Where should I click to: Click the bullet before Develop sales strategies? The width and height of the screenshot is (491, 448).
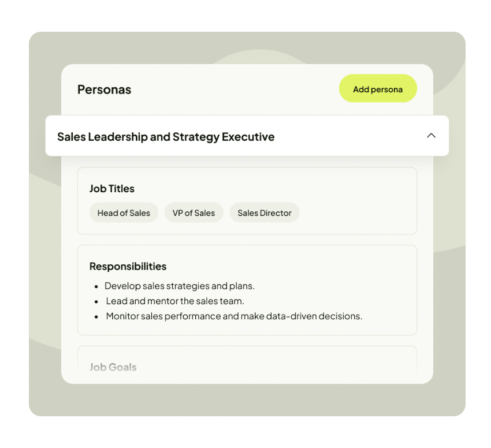[96, 286]
